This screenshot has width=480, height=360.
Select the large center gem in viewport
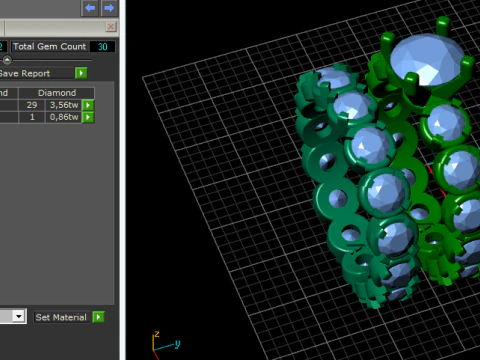[x=426, y=60]
